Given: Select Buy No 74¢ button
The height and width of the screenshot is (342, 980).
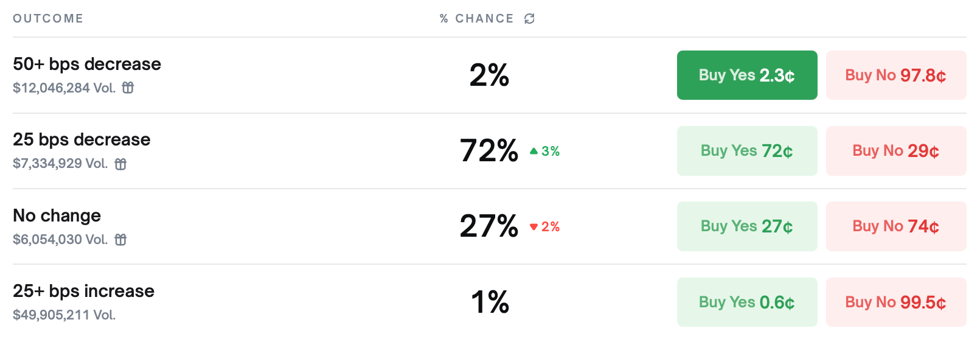Looking at the screenshot, I should click(x=895, y=226).
